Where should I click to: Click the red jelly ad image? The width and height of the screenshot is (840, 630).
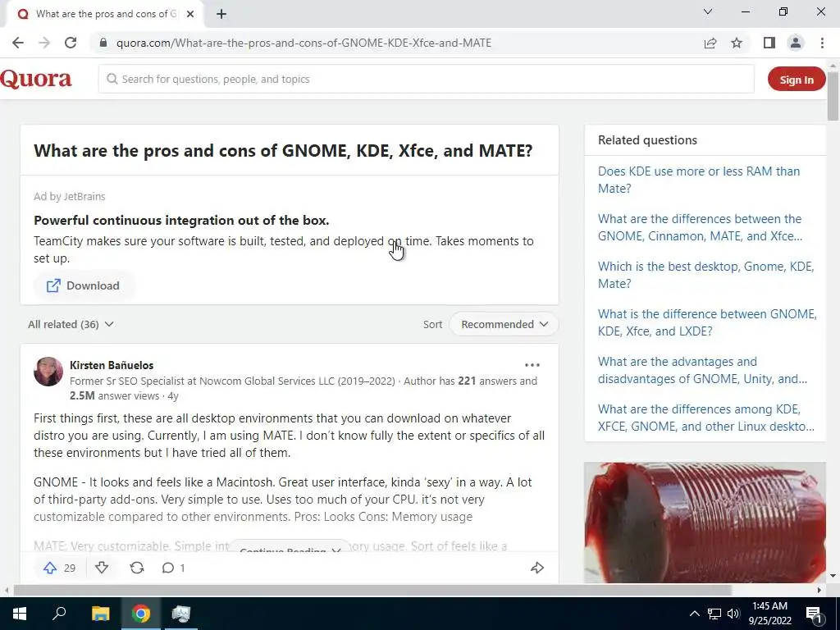coord(705,523)
